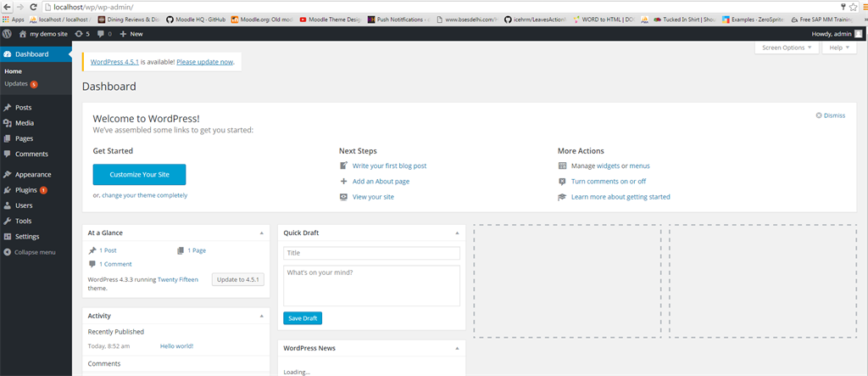Collapse the At a Glance widget
The image size is (868, 376).
[262, 233]
